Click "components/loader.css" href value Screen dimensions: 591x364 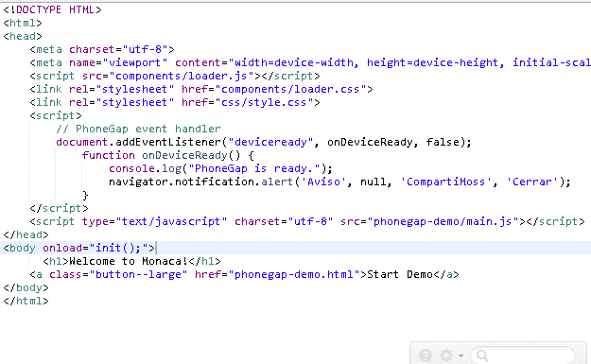290,89
